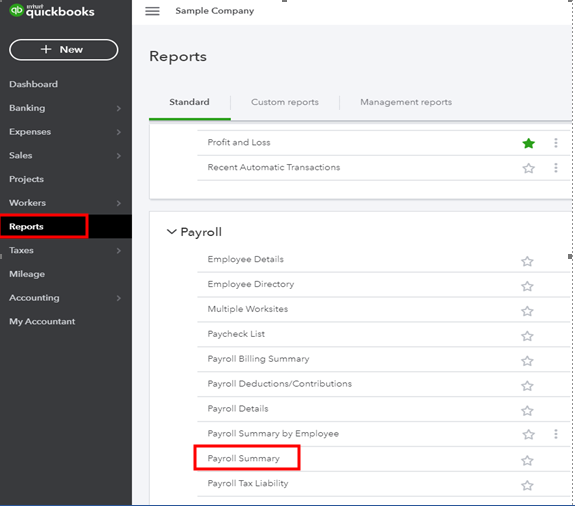Open the Payroll Summary report
Screen dimensions: 575x506
click(x=243, y=458)
